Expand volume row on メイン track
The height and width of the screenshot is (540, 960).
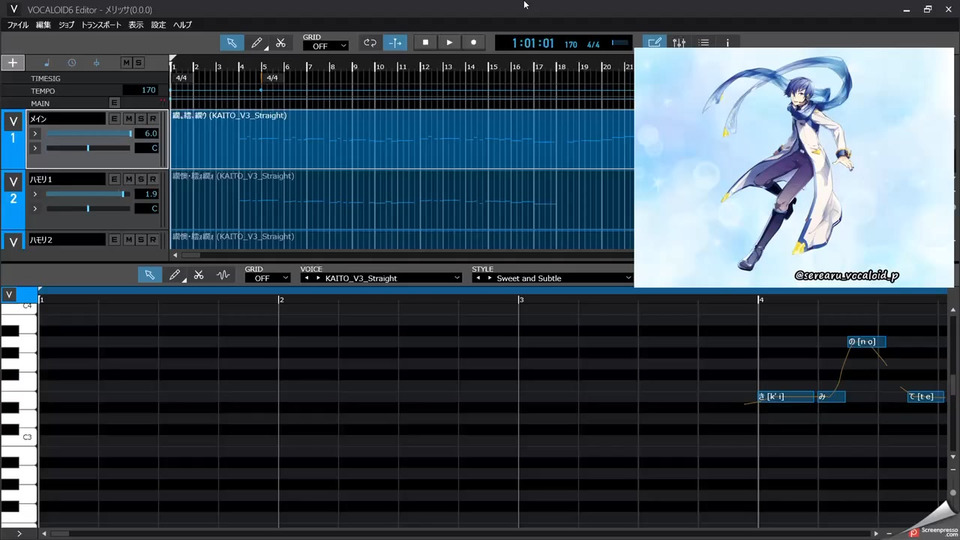(x=35, y=133)
